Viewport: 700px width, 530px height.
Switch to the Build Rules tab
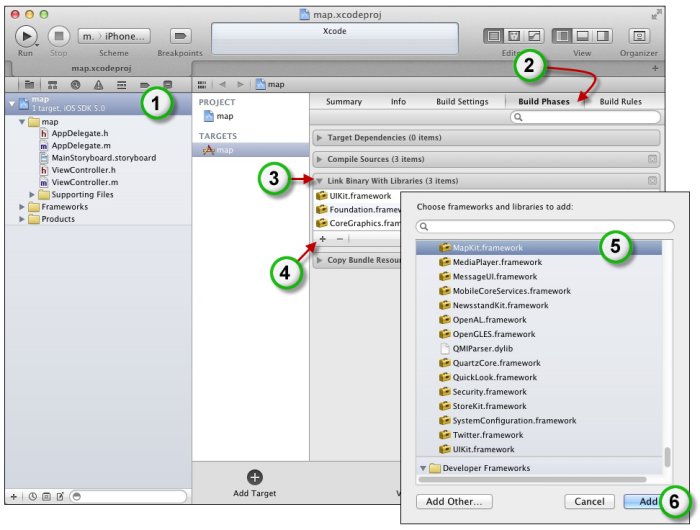[621, 101]
